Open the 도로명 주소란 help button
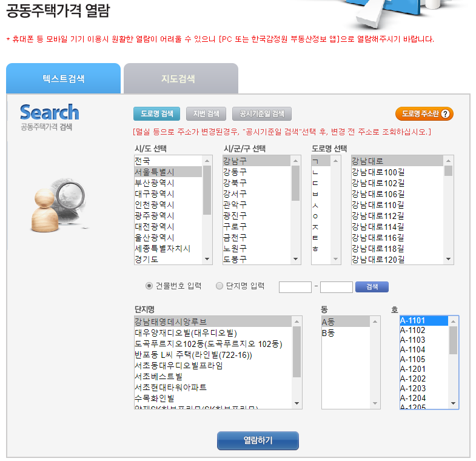 coord(424,114)
